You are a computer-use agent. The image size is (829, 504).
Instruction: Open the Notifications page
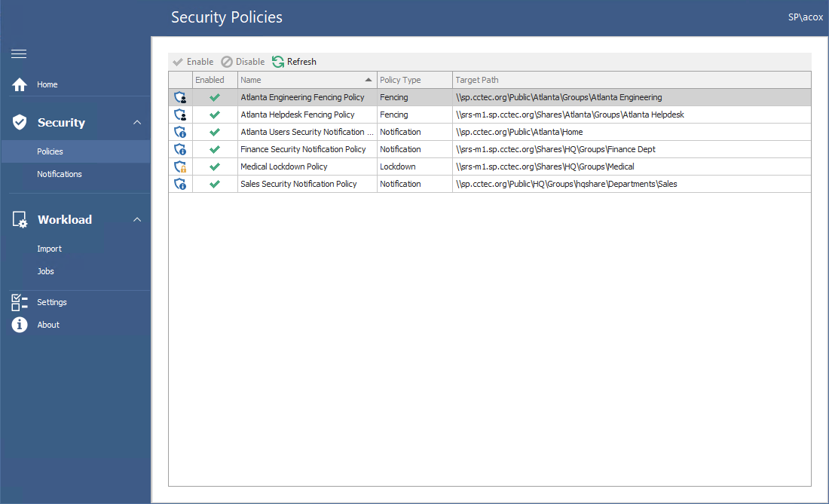point(60,174)
